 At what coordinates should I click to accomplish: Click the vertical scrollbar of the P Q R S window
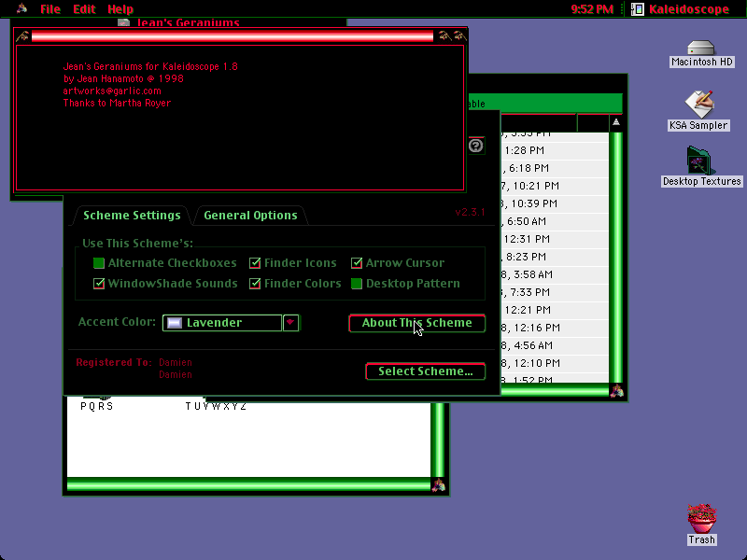pos(438,441)
